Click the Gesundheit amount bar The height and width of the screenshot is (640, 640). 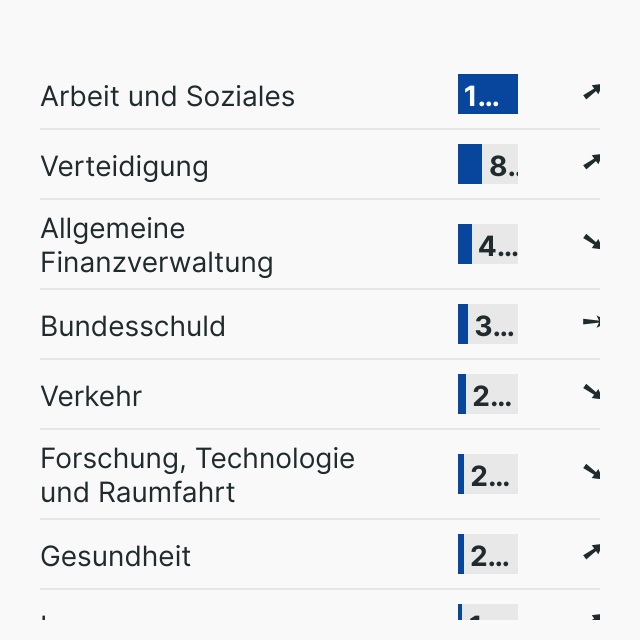(488, 554)
